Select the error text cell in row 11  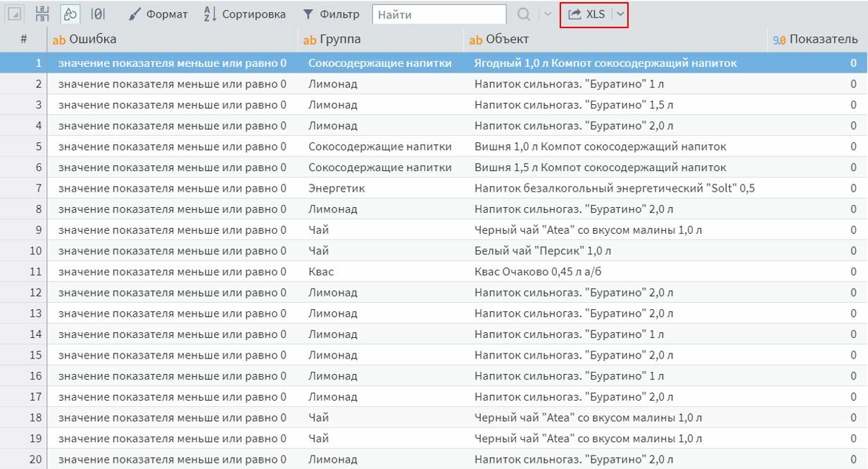(x=172, y=272)
